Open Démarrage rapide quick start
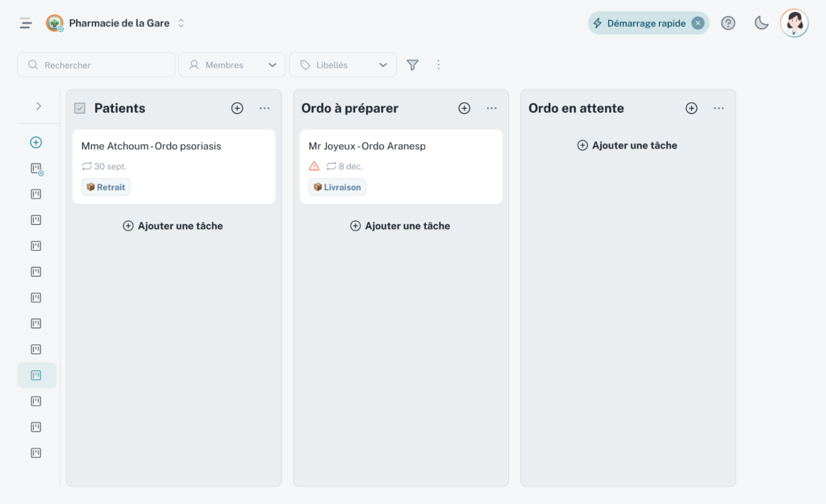This screenshot has height=504, width=826. pyautogui.click(x=639, y=23)
